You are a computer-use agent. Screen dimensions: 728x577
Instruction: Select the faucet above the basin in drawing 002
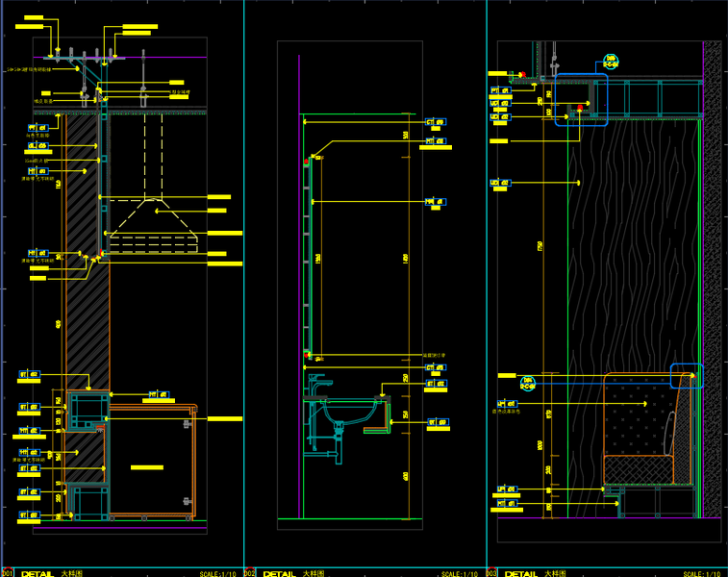point(319,385)
